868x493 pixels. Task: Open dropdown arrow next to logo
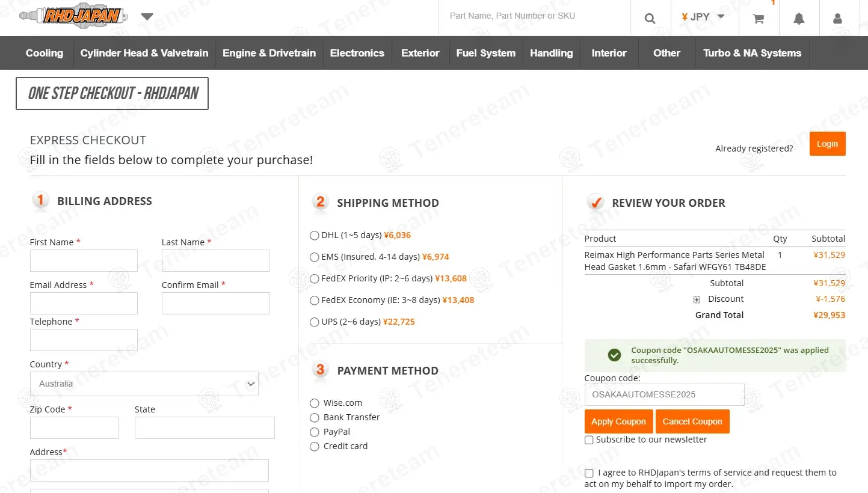click(147, 17)
